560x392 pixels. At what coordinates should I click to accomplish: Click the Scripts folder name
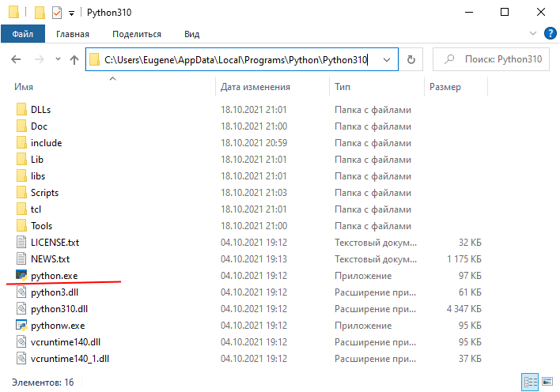[44, 193]
